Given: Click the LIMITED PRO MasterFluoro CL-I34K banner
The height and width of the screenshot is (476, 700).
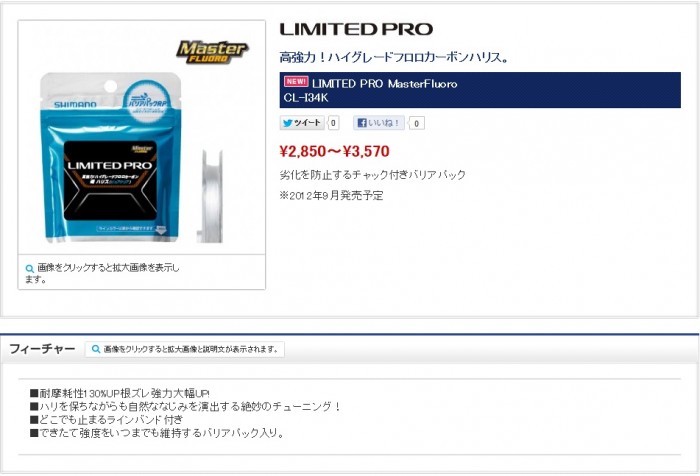Looking at the screenshot, I should [x=480, y=90].
